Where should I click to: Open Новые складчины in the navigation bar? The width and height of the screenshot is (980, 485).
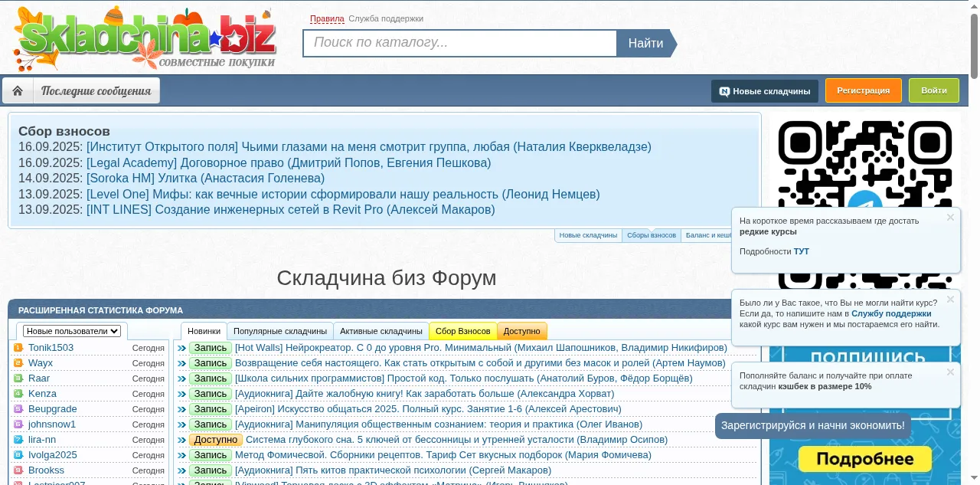(x=765, y=91)
